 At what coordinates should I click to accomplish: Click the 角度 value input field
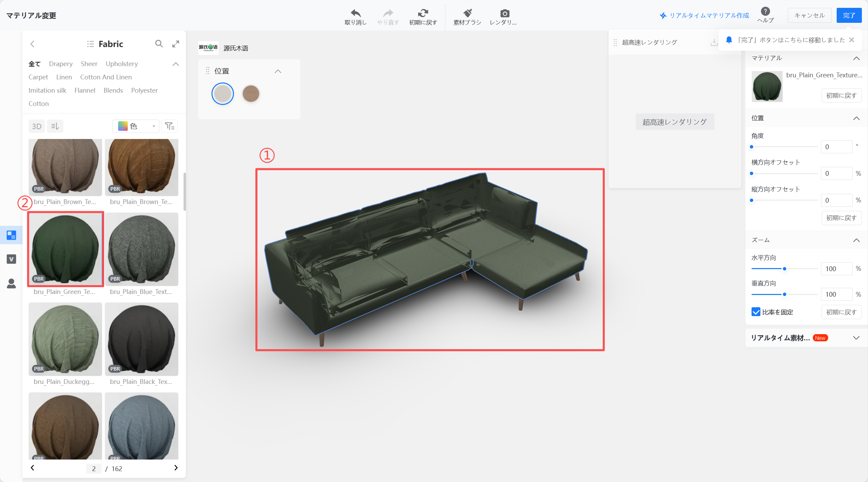(x=837, y=147)
